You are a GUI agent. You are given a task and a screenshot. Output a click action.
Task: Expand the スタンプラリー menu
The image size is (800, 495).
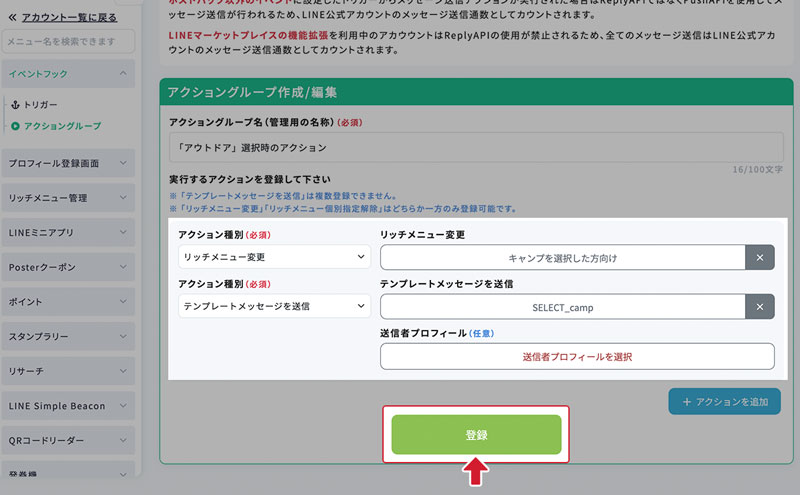pyautogui.click(x=68, y=337)
